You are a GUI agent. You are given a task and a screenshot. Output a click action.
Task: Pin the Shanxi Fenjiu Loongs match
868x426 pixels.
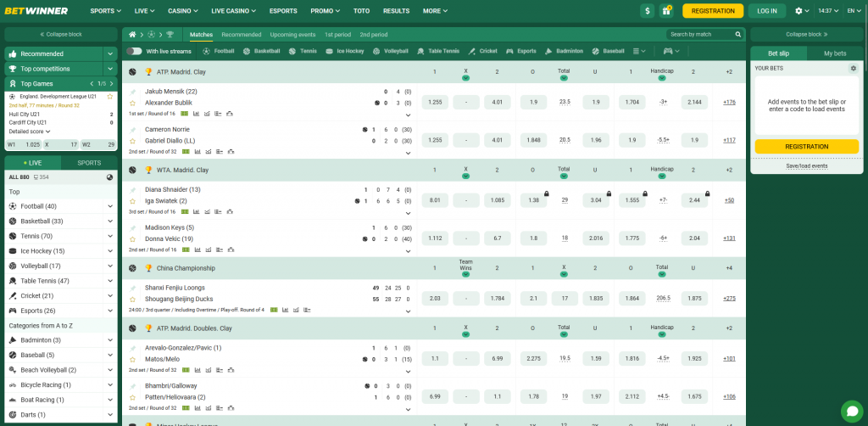pyautogui.click(x=132, y=288)
